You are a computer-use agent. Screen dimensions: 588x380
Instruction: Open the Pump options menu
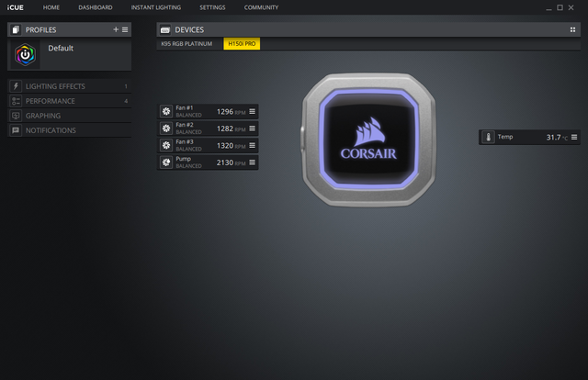coord(252,162)
